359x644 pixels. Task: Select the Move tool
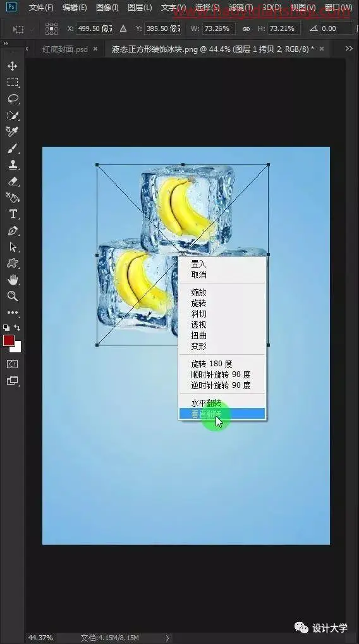(12, 66)
